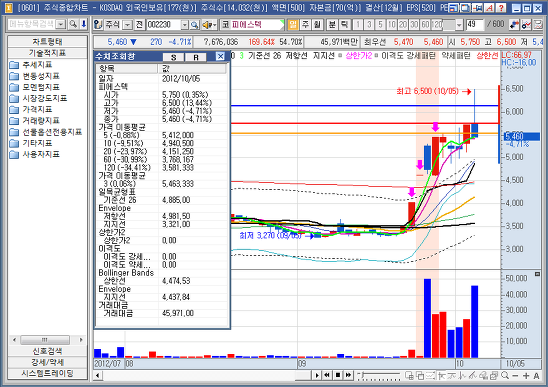Screen dimensions: 548x387
Task: Click the stacked-windows icon left of bottom magnifier
Action: (494, 375)
